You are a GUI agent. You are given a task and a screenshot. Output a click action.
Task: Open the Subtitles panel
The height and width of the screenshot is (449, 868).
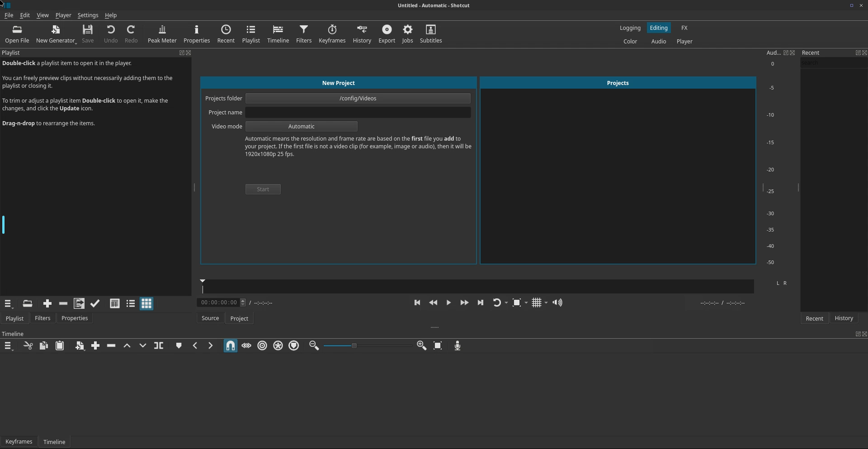coord(430,34)
